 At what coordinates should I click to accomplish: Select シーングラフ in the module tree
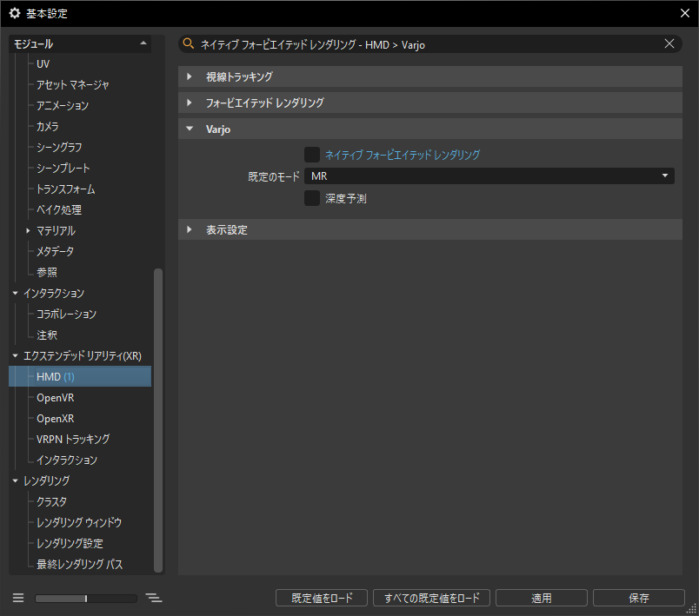coord(59,148)
